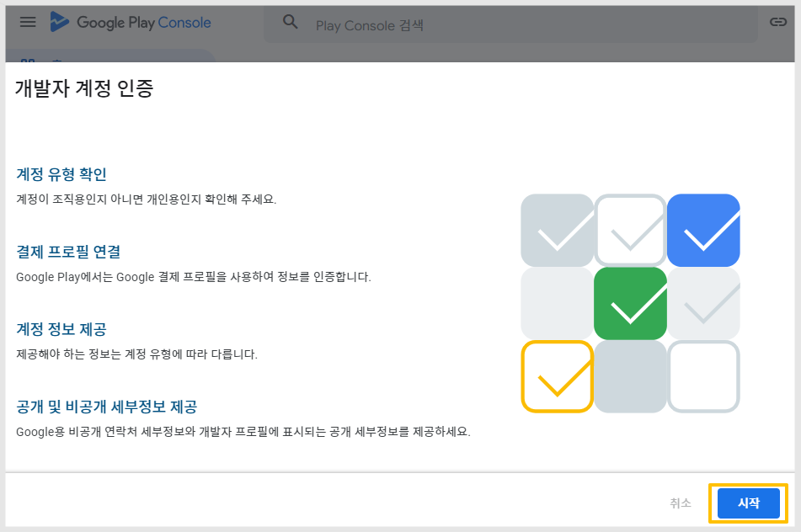The image size is (801, 532).
Task: Click the 계정 정보 제공 heading
Action: click(x=61, y=329)
